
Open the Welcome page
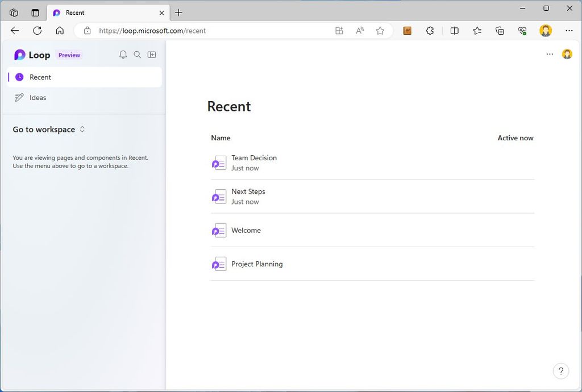246,230
